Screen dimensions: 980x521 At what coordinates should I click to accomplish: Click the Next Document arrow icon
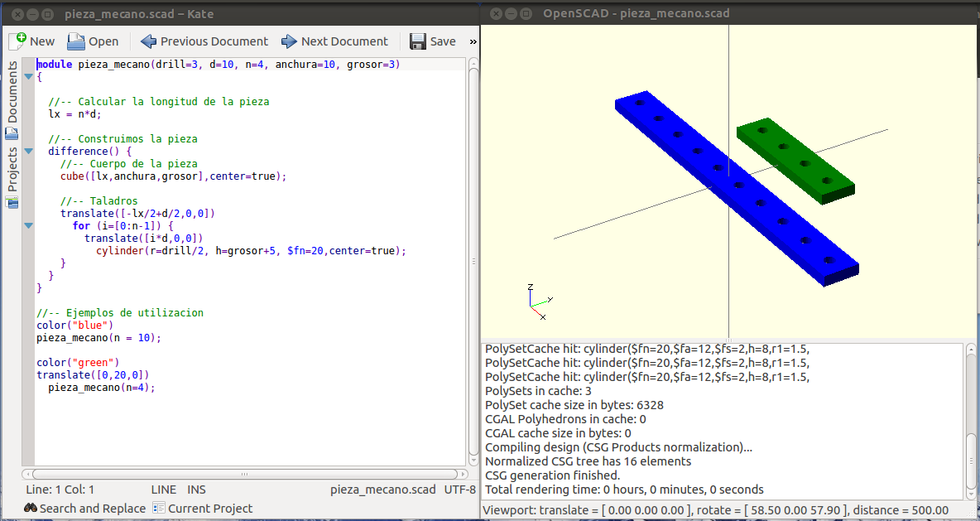[x=289, y=41]
